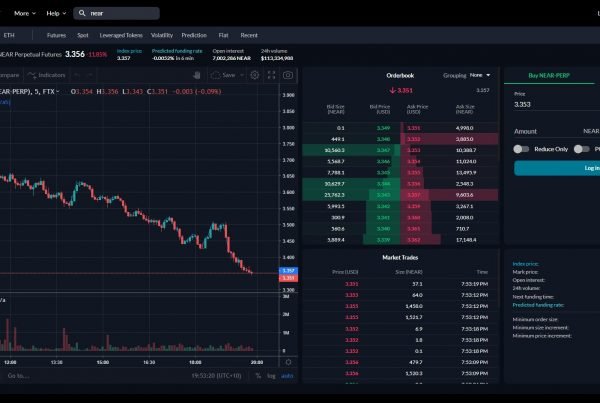Click Index price link in info panel

coord(525,264)
